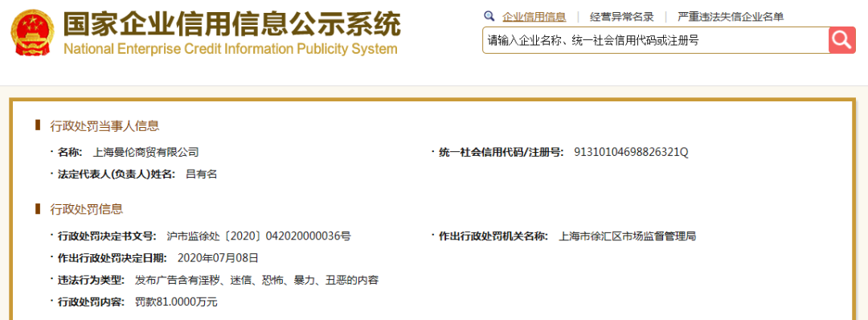Click penalty document number 沪市监徐处〔2020〕042020000036号
This screenshot has width=868, height=320.
[x=259, y=236]
